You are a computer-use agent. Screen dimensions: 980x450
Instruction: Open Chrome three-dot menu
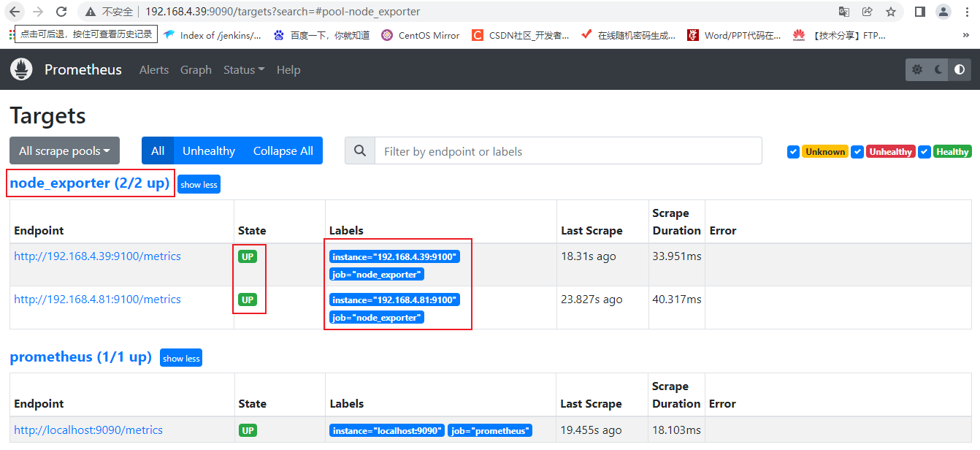click(967, 12)
